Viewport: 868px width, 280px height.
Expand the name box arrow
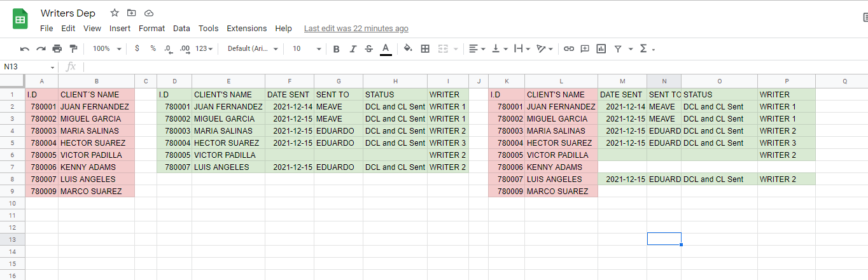coord(53,67)
